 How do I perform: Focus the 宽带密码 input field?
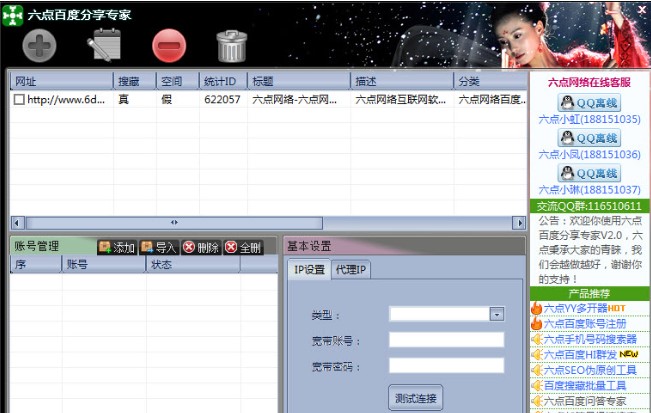446,366
